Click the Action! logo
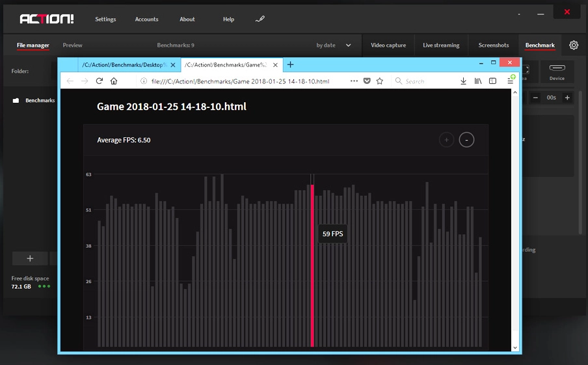 point(47,19)
